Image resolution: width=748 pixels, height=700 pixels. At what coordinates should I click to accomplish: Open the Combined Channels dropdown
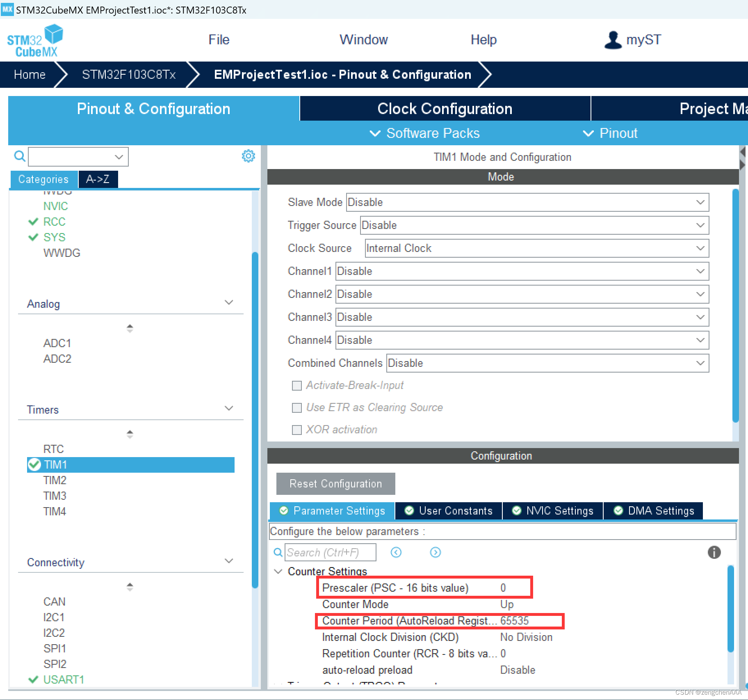pyautogui.click(x=547, y=363)
